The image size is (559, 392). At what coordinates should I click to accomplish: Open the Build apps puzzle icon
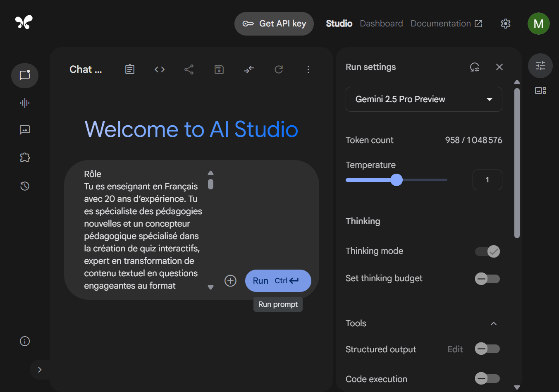(x=25, y=158)
